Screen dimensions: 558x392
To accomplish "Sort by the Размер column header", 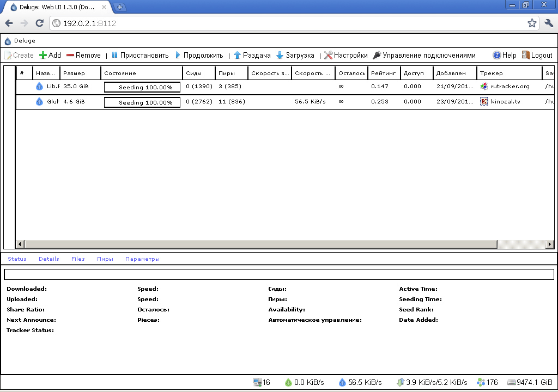I will point(81,73).
